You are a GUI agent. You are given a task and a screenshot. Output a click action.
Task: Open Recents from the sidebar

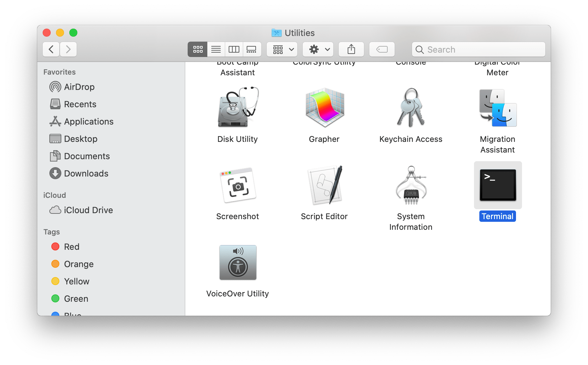pos(80,104)
